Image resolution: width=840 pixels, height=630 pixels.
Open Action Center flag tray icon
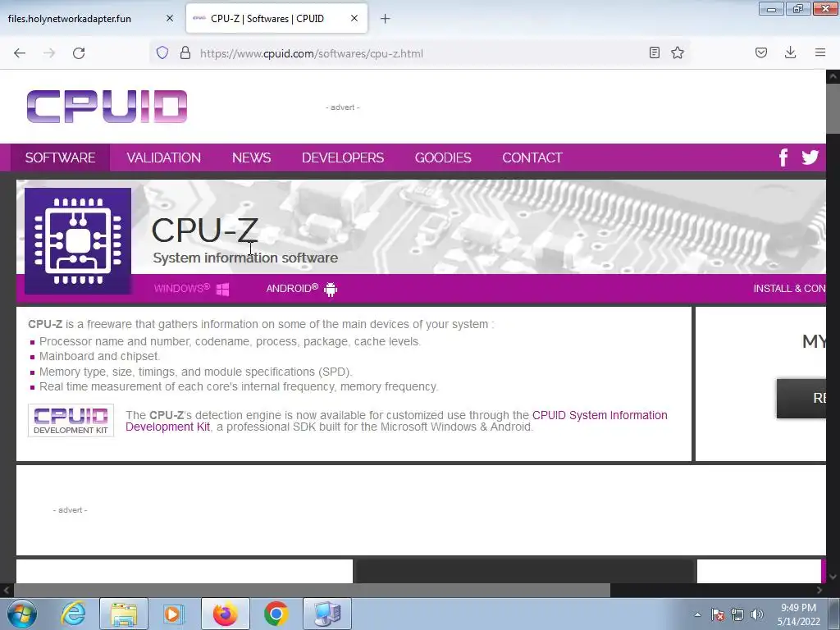point(718,614)
